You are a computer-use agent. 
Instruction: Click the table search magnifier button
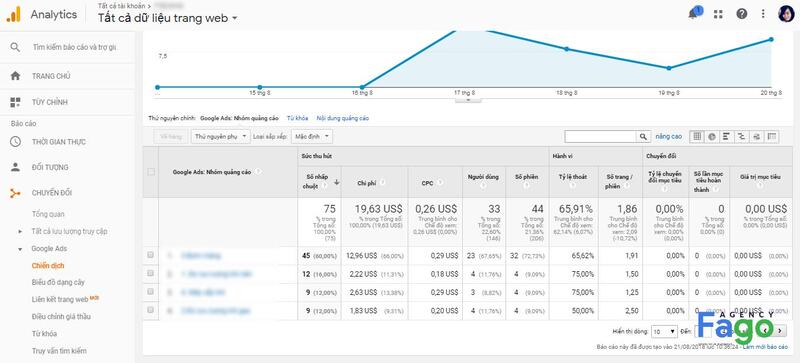pos(643,136)
